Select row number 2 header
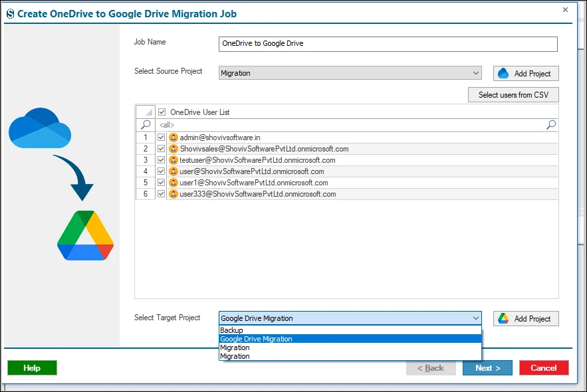The image size is (587, 392). [146, 149]
